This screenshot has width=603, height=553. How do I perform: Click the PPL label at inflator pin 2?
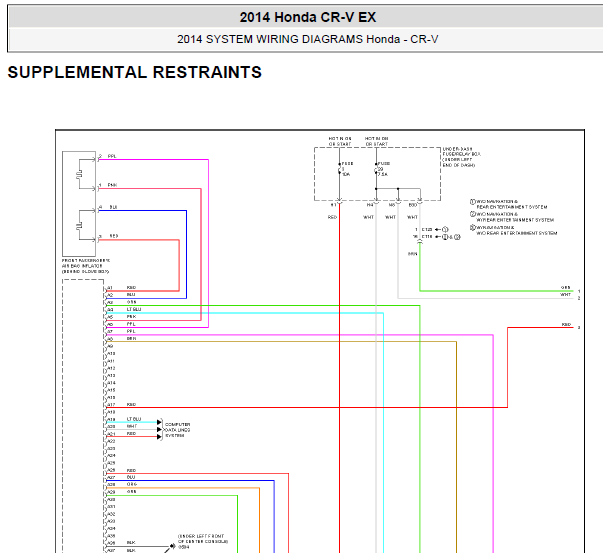(x=112, y=156)
